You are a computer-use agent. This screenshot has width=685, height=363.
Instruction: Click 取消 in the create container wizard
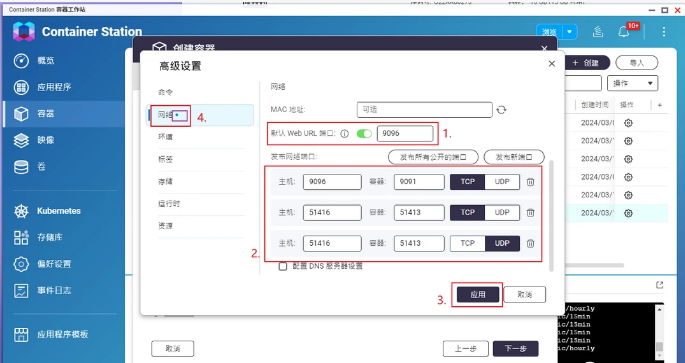[x=173, y=349]
